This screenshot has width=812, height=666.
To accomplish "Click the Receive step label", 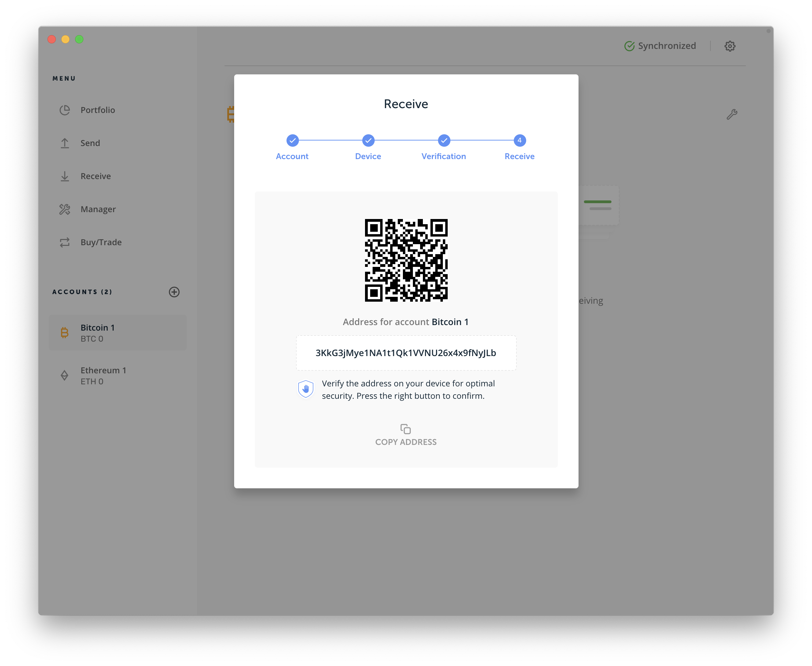I will [519, 157].
